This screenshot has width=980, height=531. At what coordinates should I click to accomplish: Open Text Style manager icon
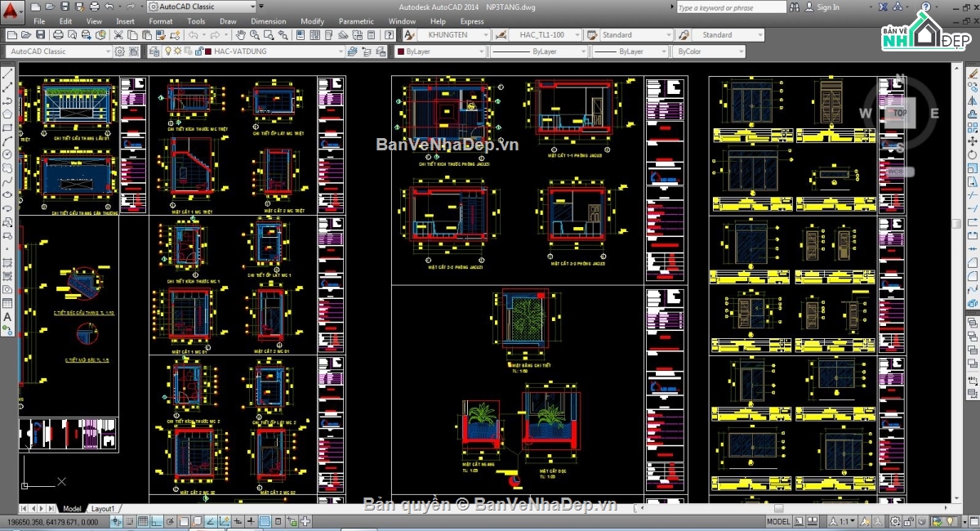click(x=410, y=35)
